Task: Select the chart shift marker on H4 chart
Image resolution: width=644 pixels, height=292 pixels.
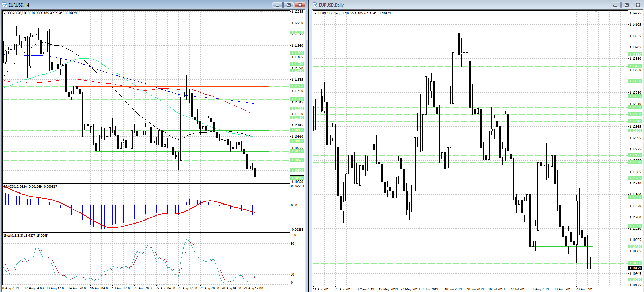Action: pyautogui.click(x=260, y=12)
